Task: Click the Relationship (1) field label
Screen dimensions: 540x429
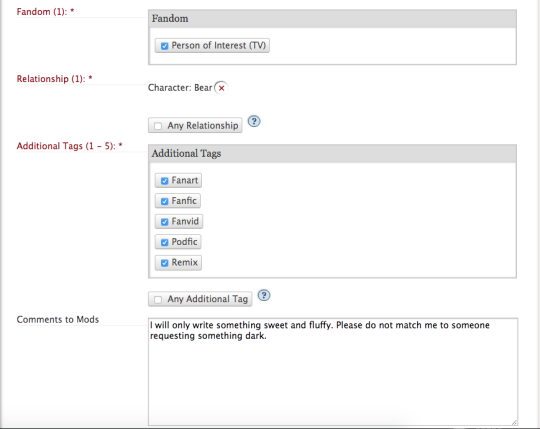Action: [x=54, y=79]
